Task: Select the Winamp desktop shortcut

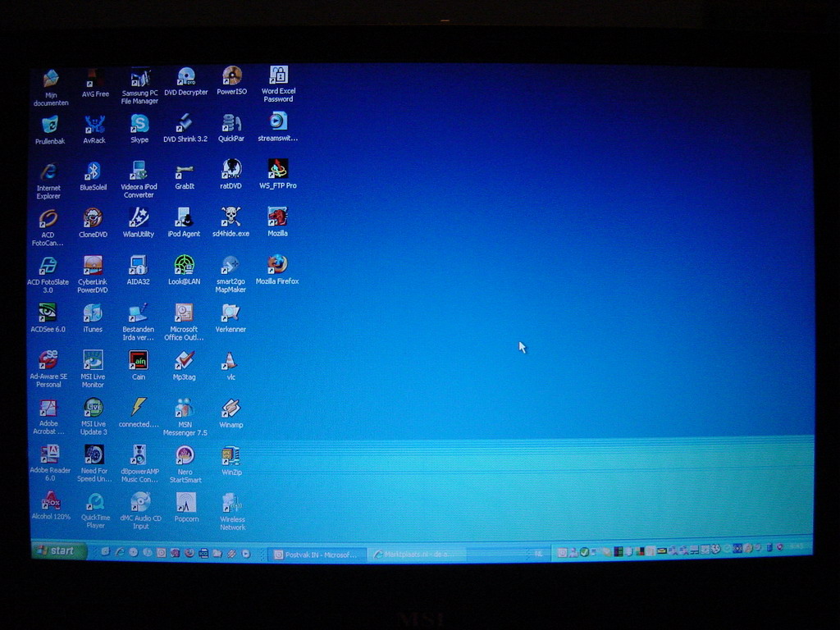Action: click(231, 413)
